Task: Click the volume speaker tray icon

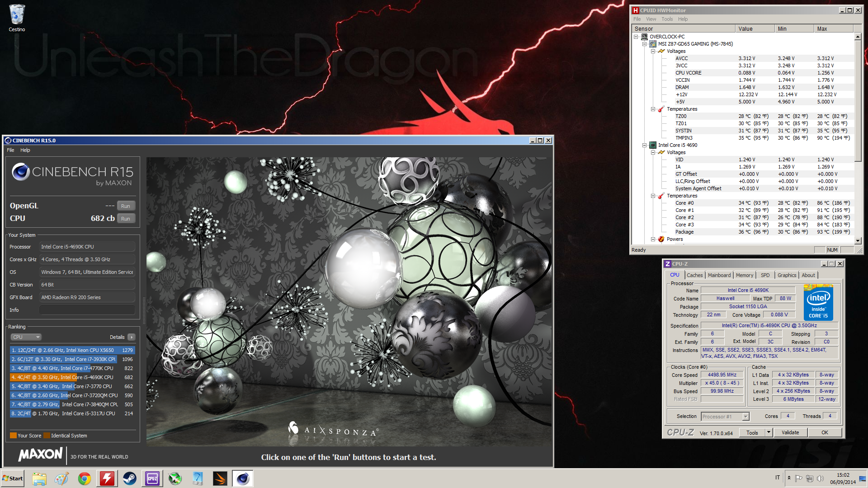Action: (x=821, y=478)
